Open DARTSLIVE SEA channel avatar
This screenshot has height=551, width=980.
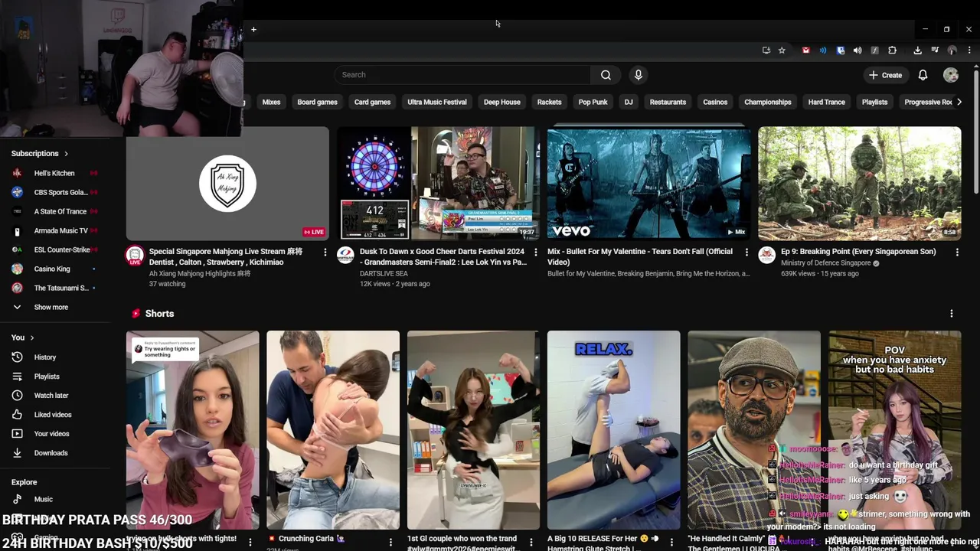pos(346,255)
